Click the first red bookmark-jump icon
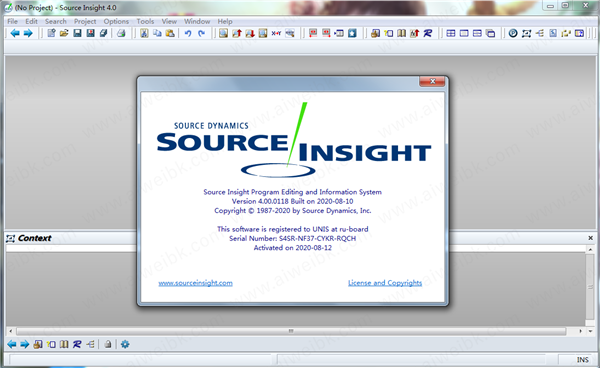This screenshot has width=600, height=368. pyautogui.click(x=313, y=33)
